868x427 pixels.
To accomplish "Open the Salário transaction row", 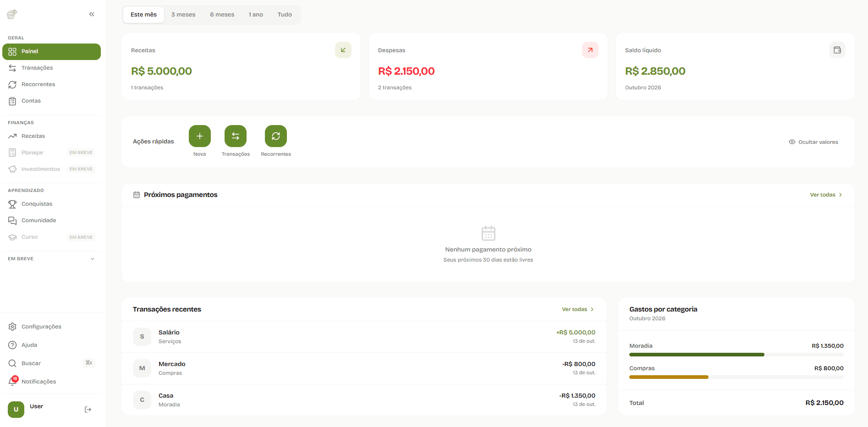I will [x=364, y=337].
